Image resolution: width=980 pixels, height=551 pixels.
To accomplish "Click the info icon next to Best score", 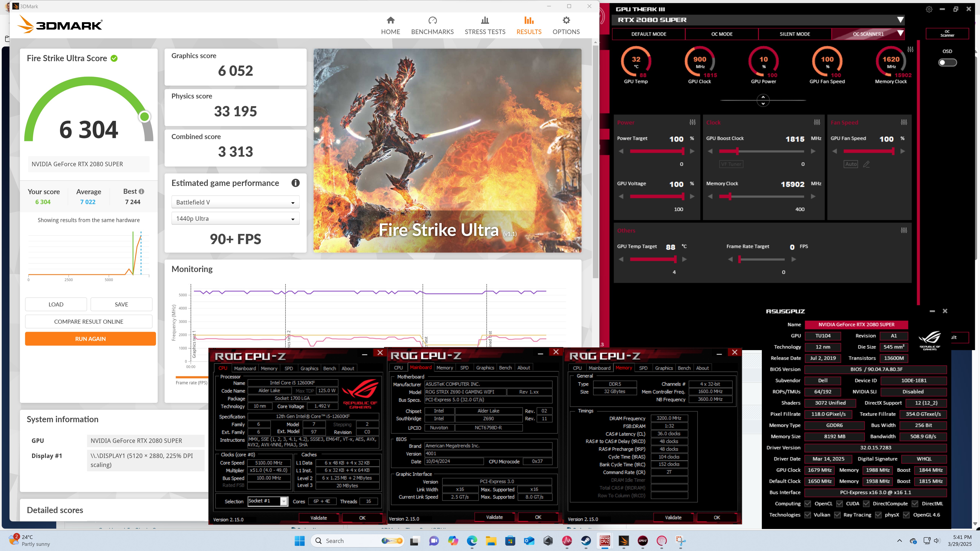I will point(142,191).
